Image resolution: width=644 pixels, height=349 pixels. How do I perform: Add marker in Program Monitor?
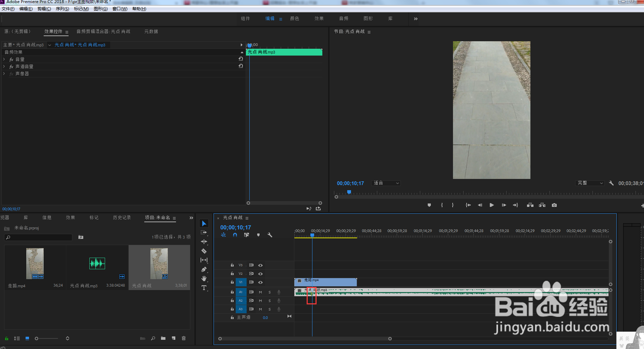pos(429,205)
